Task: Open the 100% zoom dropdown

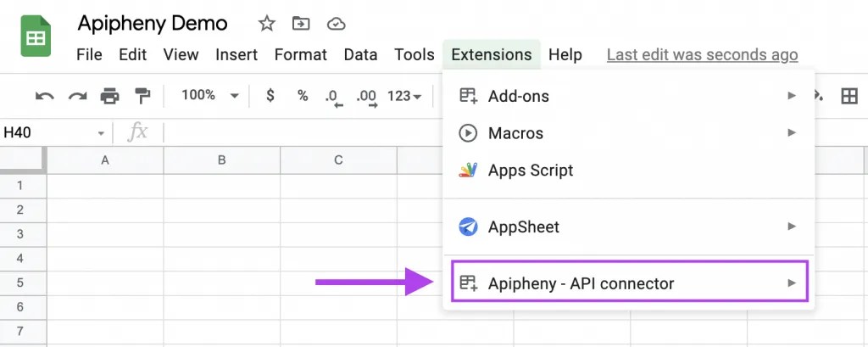Action: [x=210, y=95]
